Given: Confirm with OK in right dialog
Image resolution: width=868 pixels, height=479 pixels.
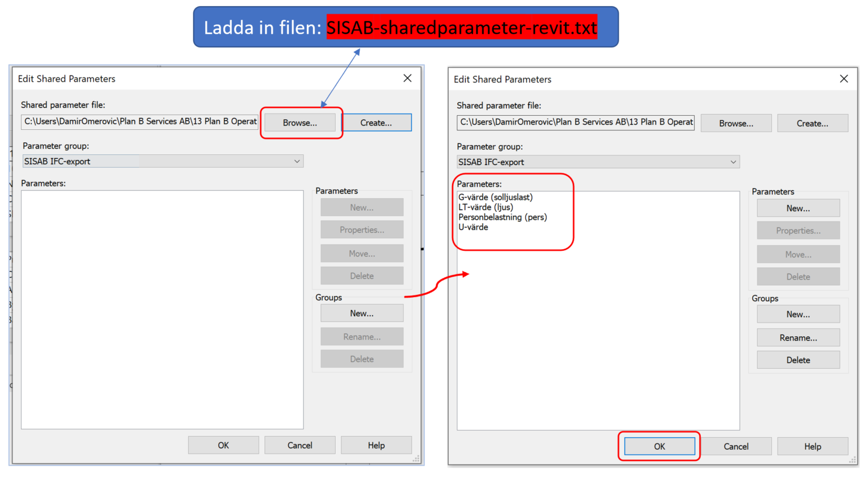Looking at the screenshot, I should pos(659,446).
